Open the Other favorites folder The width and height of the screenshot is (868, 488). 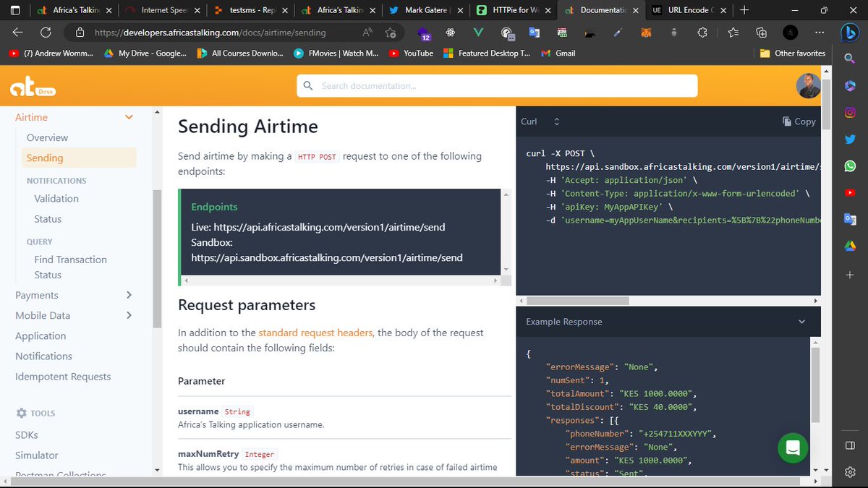pyautogui.click(x=793, y=53)
